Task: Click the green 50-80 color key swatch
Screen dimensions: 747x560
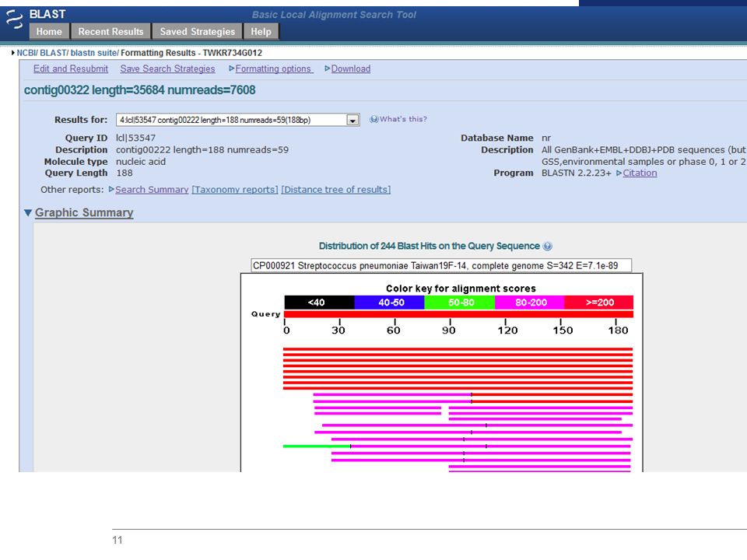Action: [460, 303]
